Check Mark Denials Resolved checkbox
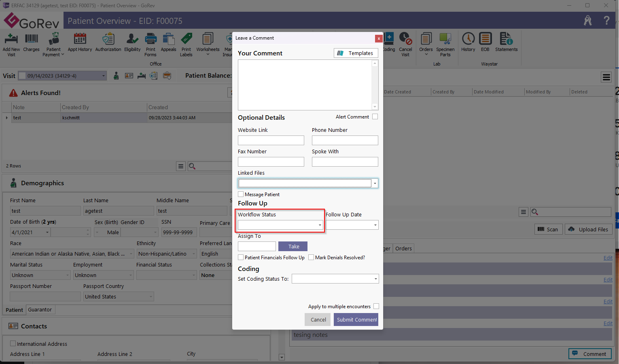 (x=311, y=257)
